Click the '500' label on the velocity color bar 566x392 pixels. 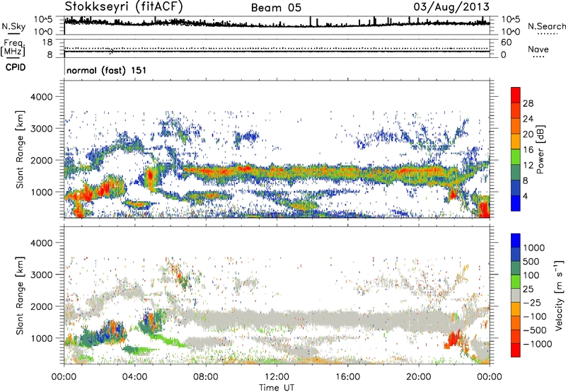(x=531, y=262)
